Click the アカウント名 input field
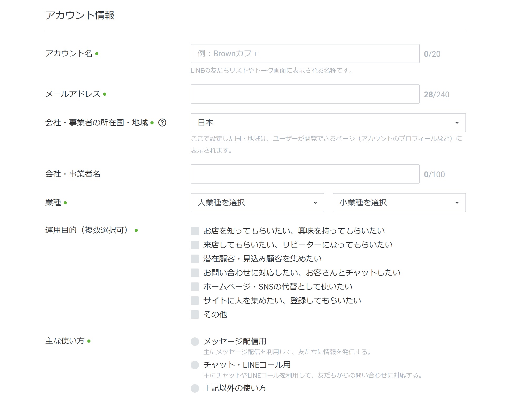Screen dimensions: 532x395 (x=305, y=54)
